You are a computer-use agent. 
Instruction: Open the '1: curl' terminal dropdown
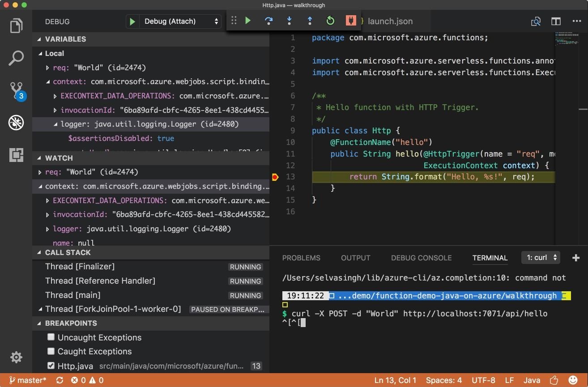(541, 257)
